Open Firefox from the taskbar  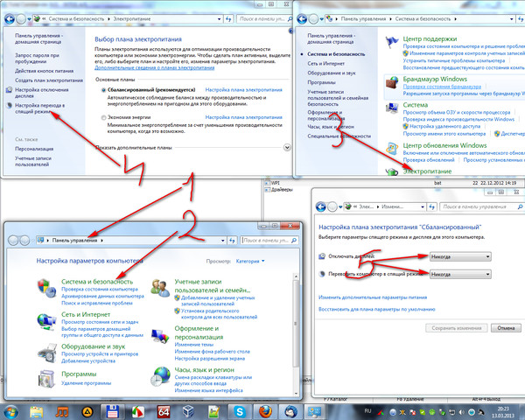coord(265,411)
